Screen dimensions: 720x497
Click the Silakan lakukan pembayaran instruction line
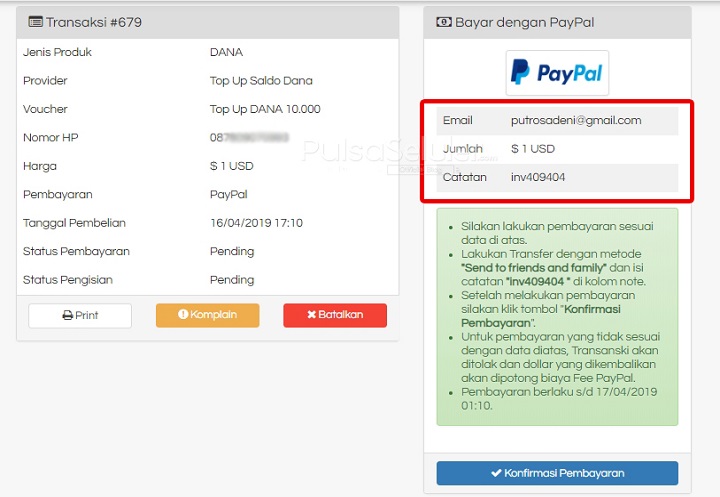pos(557,233)
